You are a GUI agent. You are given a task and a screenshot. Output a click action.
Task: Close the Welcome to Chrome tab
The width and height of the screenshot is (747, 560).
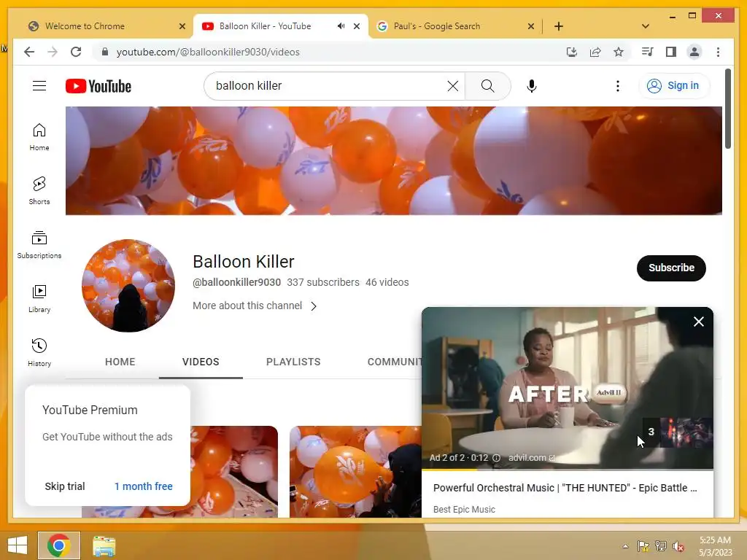[182, 26]
